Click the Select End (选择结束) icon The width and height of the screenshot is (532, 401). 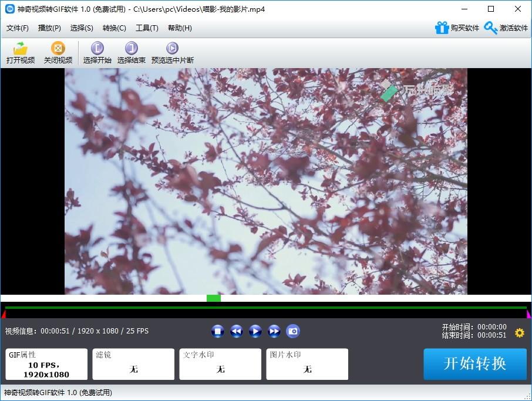click(x=131, y=49)
